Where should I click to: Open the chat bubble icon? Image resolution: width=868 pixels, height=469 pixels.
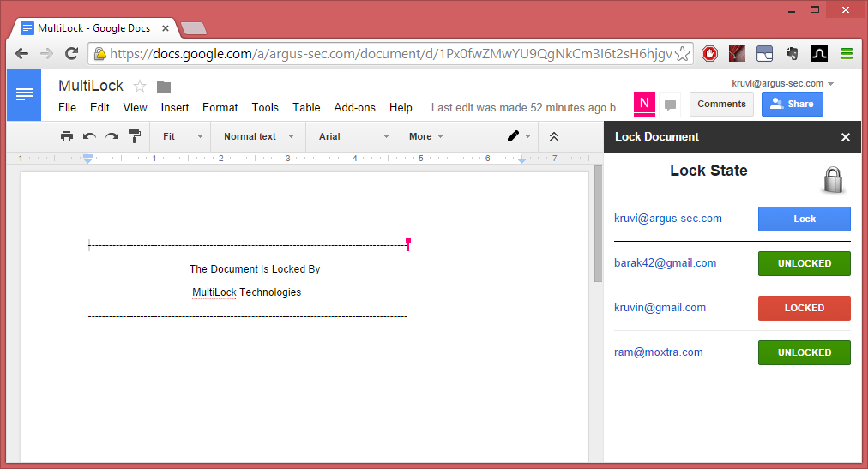(x=671, y=105)
